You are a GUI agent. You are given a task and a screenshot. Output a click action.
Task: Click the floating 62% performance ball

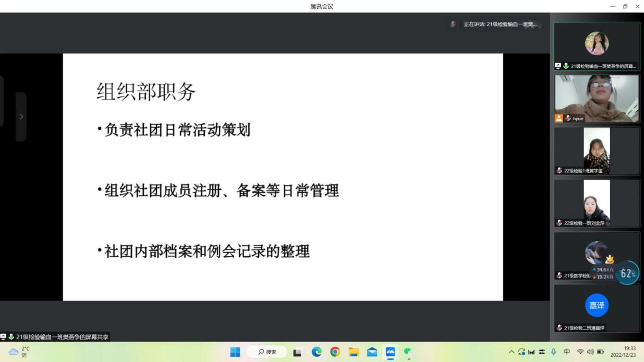[x=627, y=273]
